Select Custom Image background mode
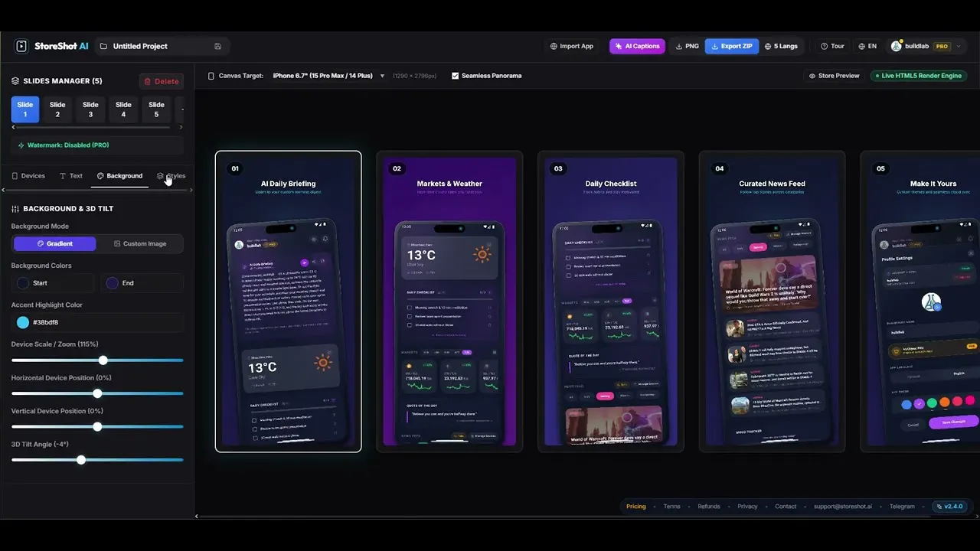The image size is (980, 551). [x=140, y=243]
